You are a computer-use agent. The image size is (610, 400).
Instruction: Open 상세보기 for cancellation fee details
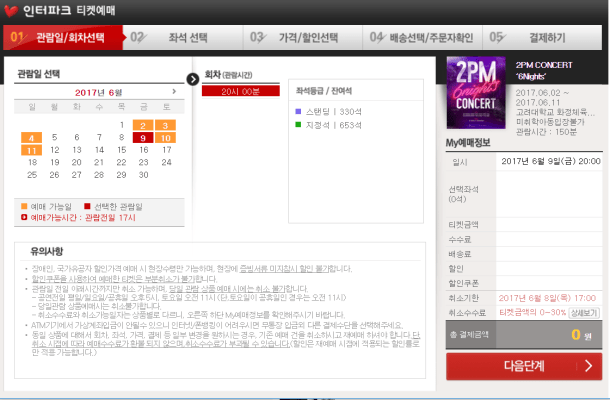pos(584,313)
